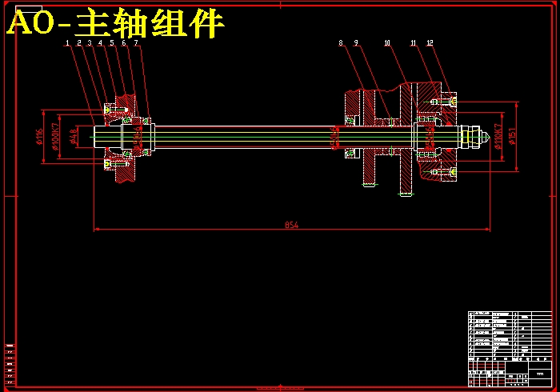Select part callout number 12

(430, 43)
